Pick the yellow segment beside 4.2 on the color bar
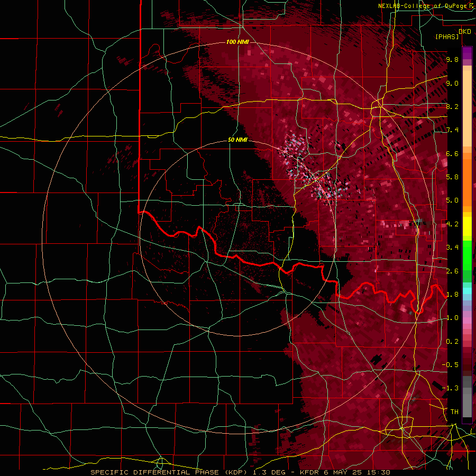This screenshot has height=476, width=476. pos(467,226)
